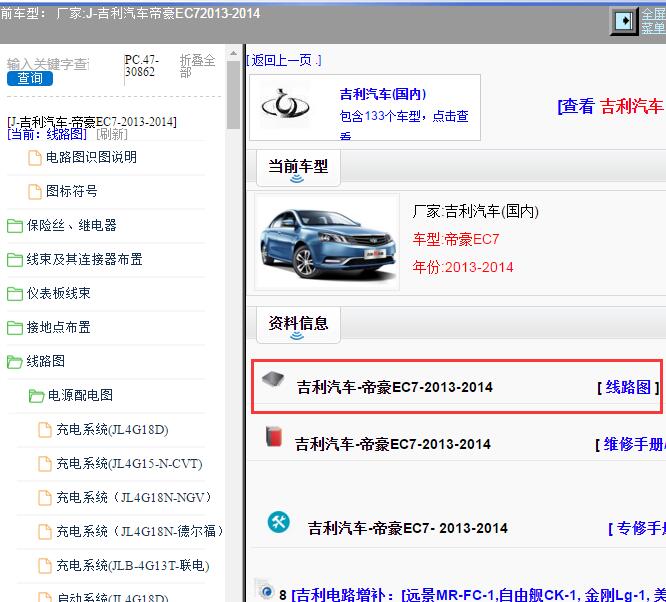Click [J-吉利汽车-帝豪EC7-2013-2014] heading in sidebar
This screenshot has width=666, height=602.
[x=92, y=122]
